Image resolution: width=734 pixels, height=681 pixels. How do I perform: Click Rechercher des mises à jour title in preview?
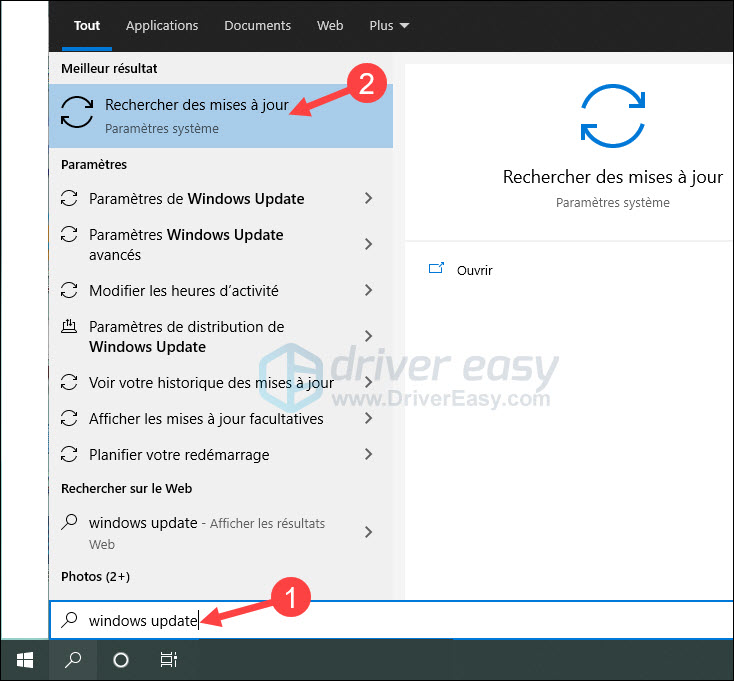(x=613, y=177)
